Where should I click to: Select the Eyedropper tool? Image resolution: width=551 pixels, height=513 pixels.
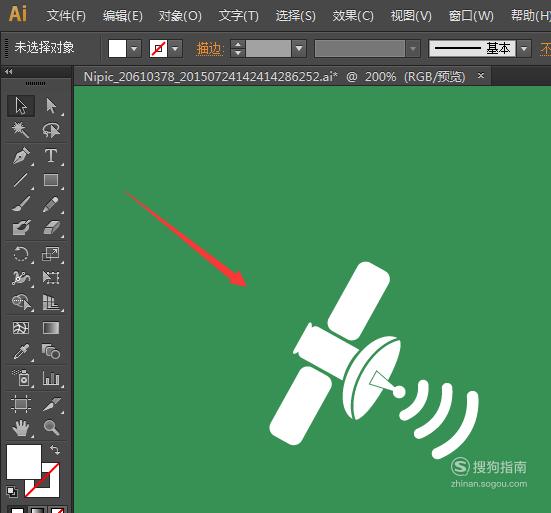[21, 351]
